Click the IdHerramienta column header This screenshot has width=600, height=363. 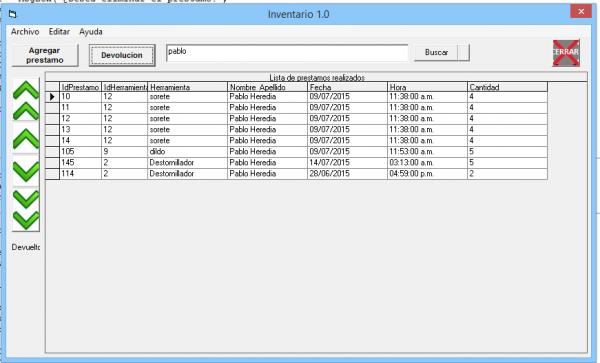coord(124,87)
